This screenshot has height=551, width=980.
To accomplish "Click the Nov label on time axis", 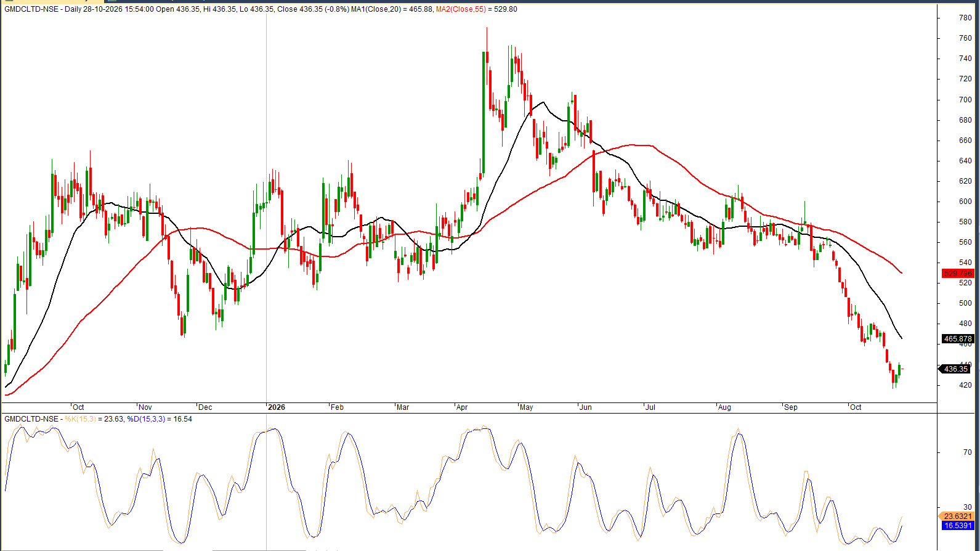I will click(145, 407).
